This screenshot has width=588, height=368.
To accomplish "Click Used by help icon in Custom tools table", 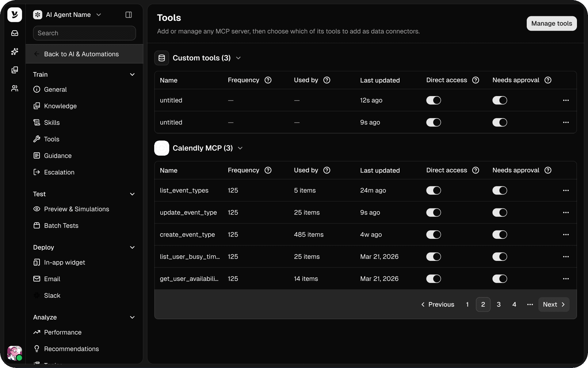I will tap(327, 80).
